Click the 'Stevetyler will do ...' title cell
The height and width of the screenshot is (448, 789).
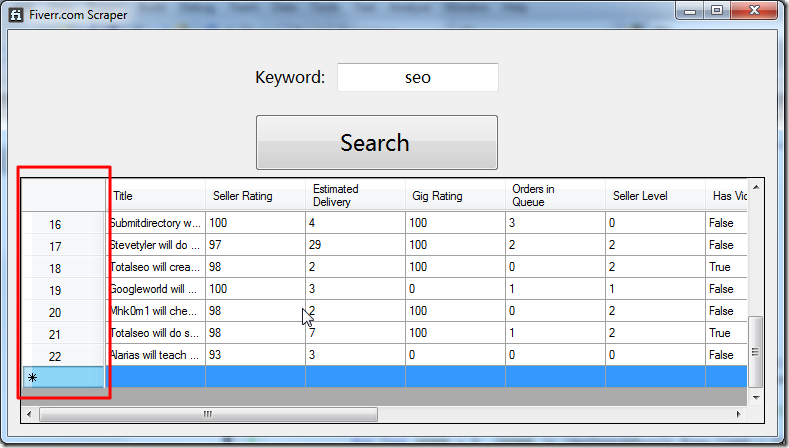156,245
